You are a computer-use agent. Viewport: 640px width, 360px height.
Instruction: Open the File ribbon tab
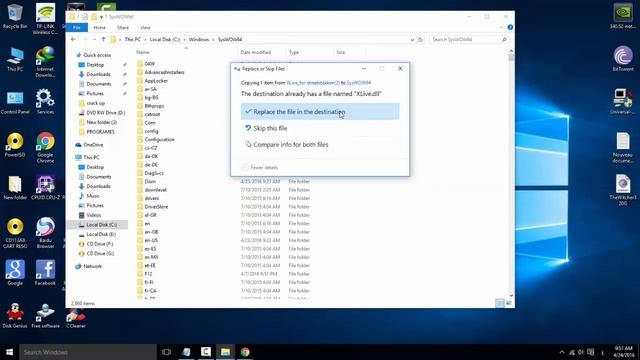(x=77, y=27)
